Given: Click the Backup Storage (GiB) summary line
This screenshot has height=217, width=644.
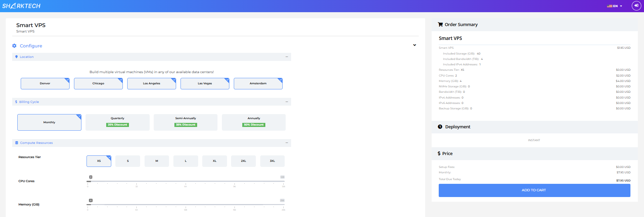Looking at the screenshot, I should coord(534,108).
